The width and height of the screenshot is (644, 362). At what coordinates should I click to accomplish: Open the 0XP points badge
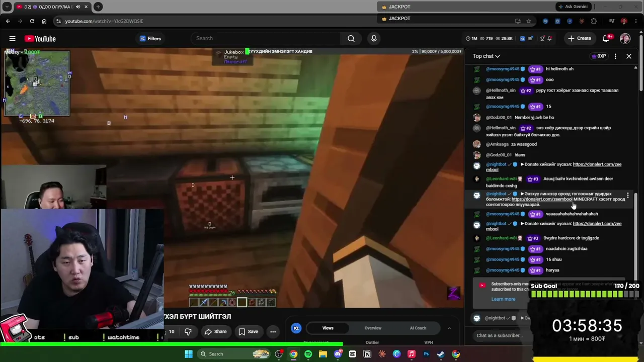599,56
